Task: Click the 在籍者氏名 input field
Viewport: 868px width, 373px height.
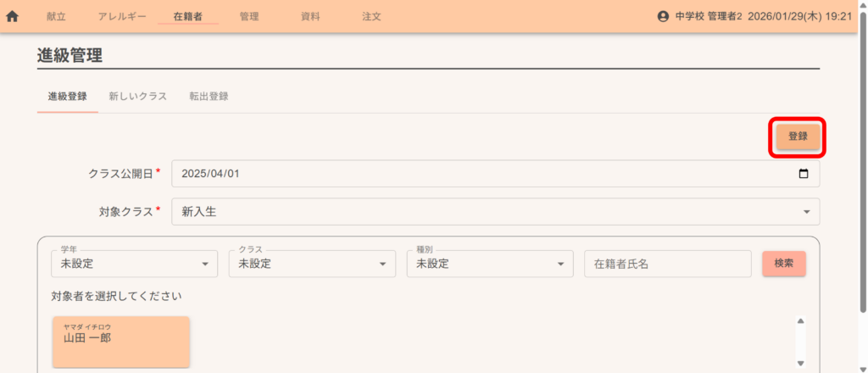Action: 667,264
